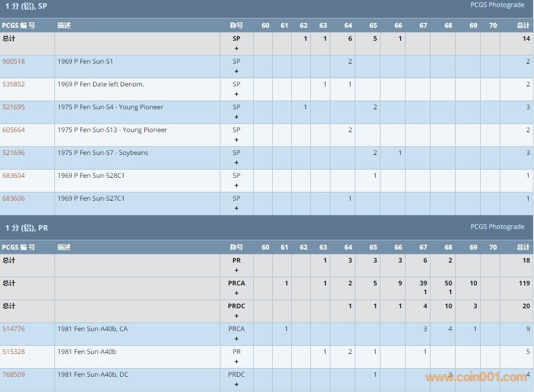Expand plus sign under PRDC totals row
Viewport: 534px width, 392px height.
click(236, 316)
